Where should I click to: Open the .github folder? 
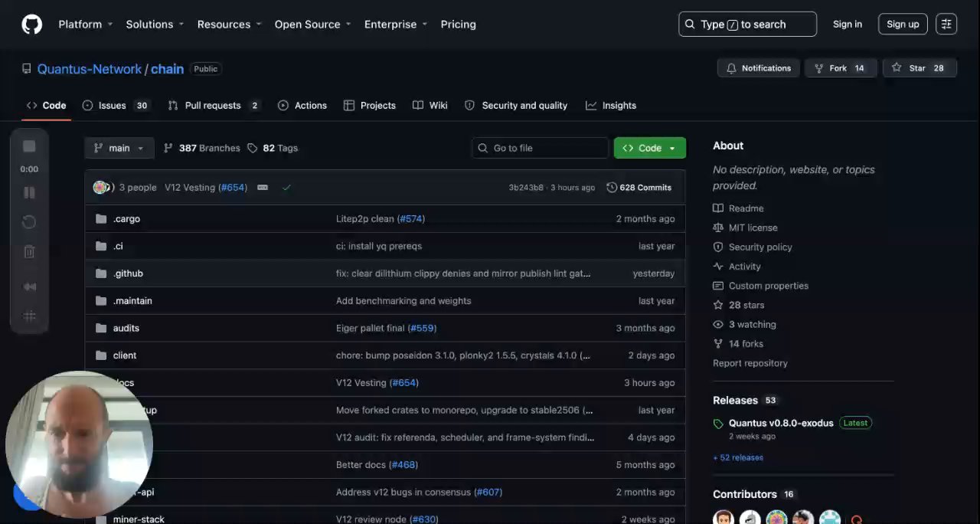pyautogui.click(x=128, y=273)
